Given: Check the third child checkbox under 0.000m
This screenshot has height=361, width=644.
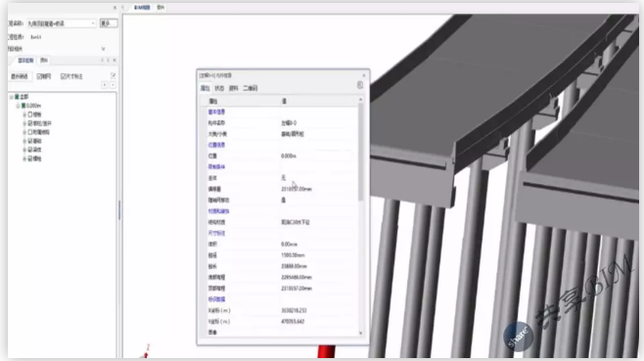Looking at the screenshot, I should click(30, 132).
